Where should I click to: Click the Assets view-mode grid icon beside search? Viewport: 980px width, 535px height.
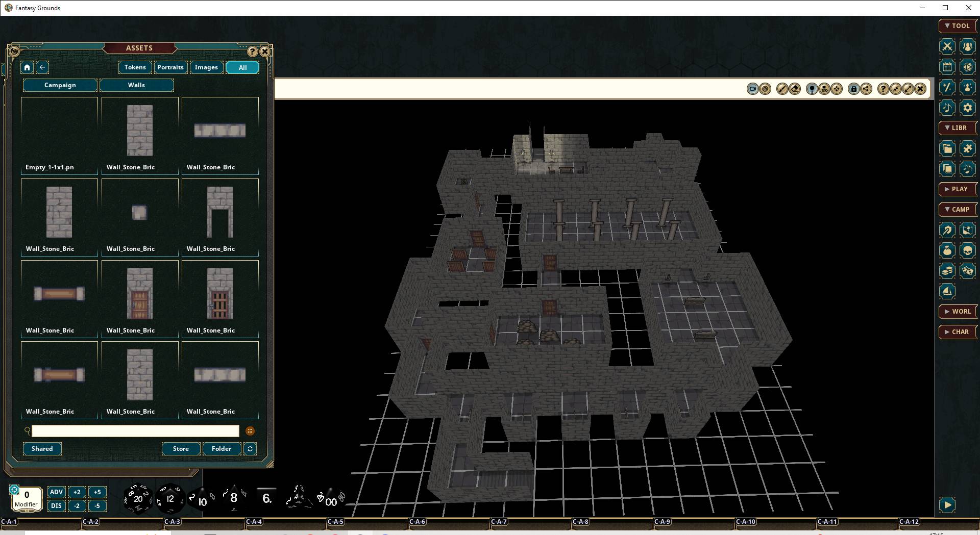click(250, 431)
